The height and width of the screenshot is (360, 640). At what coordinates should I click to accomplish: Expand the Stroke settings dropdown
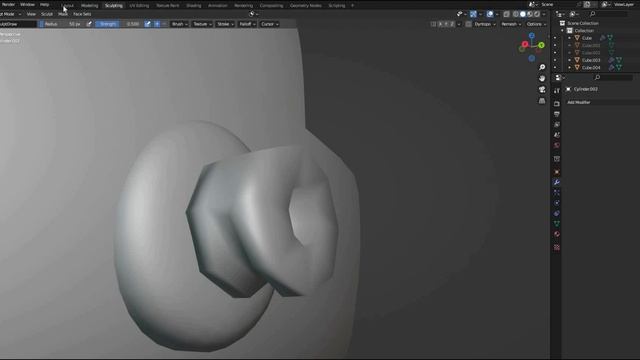[x=225, y=24]
